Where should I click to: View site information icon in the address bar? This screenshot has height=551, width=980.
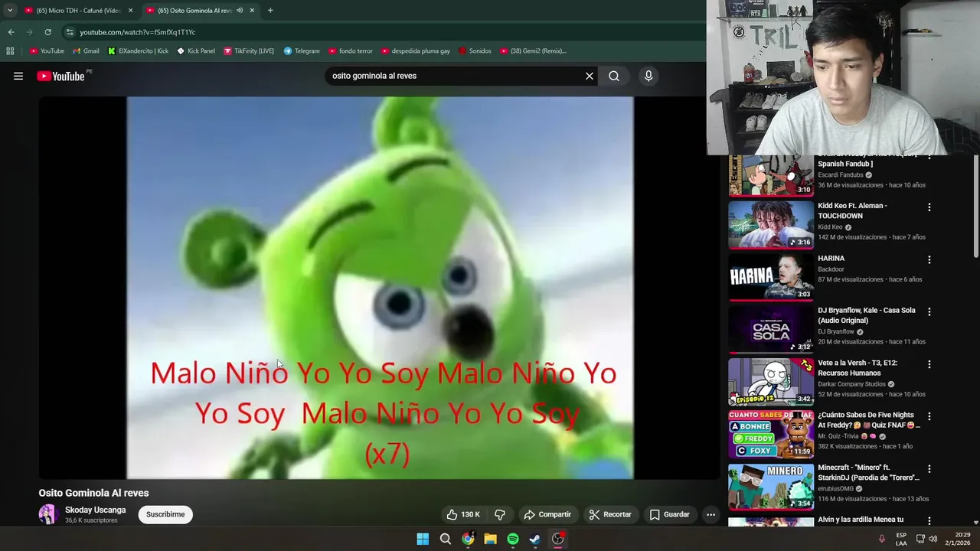point(70,32)
